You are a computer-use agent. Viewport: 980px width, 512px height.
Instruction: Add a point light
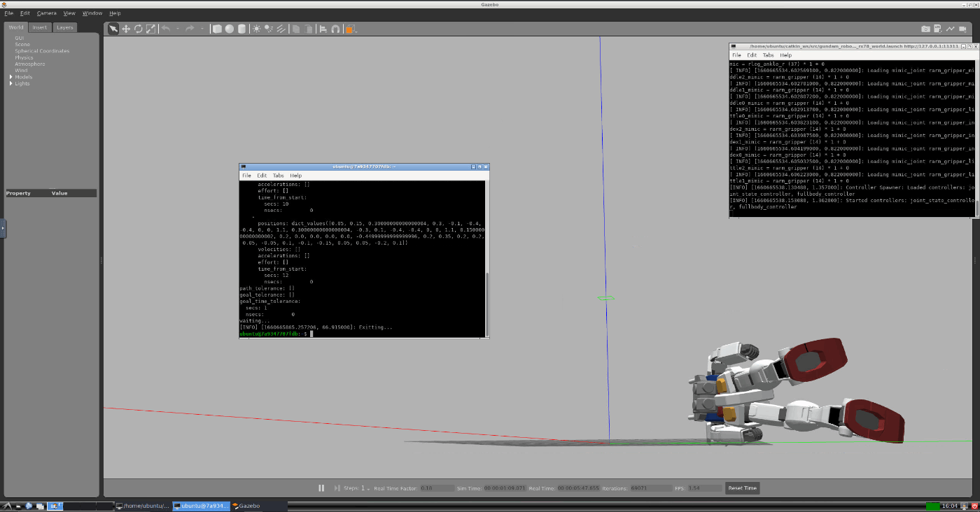pos(257,29)
